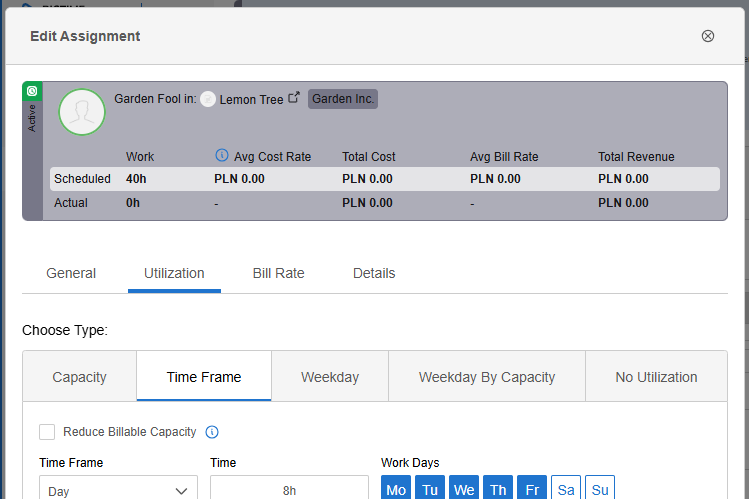Switch to the Bill Rate tab
Image resolution: width=749 pixels, height=499 pixels.
tap(278, 273)
